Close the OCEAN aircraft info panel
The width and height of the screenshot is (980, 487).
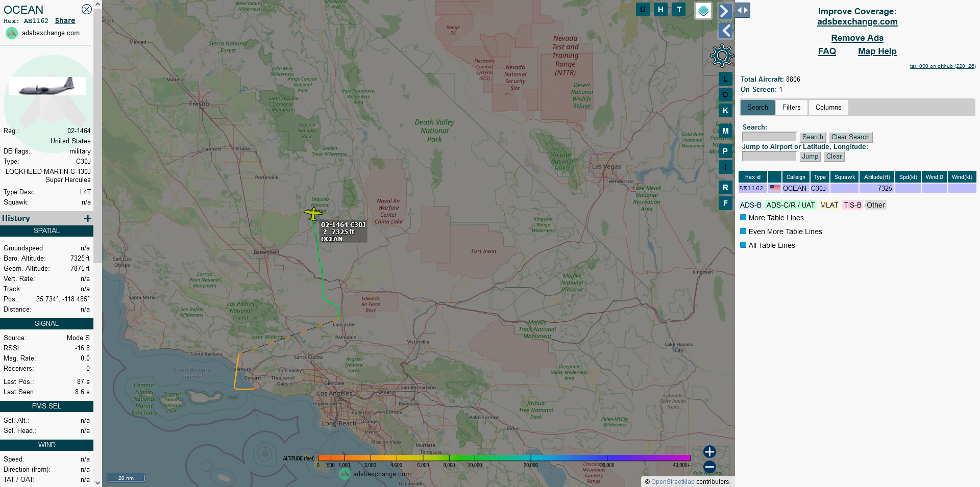pyautogui.click(x=87, y=9)
